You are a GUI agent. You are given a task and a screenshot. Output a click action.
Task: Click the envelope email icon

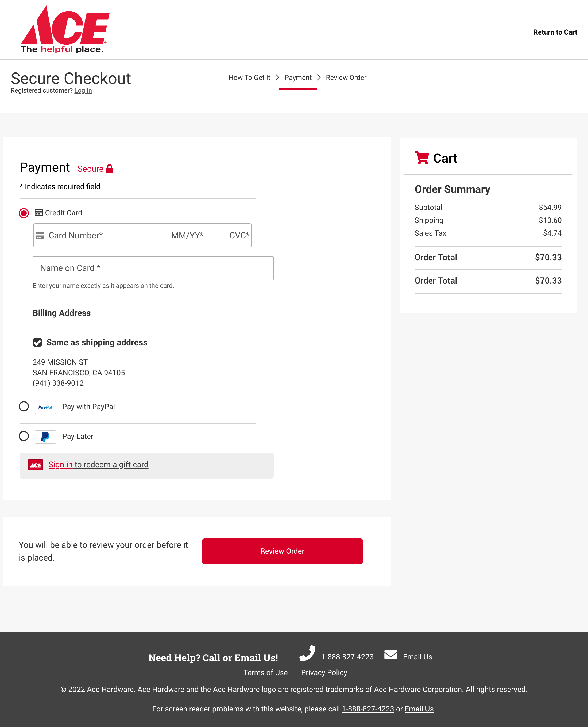pos(390,655)
